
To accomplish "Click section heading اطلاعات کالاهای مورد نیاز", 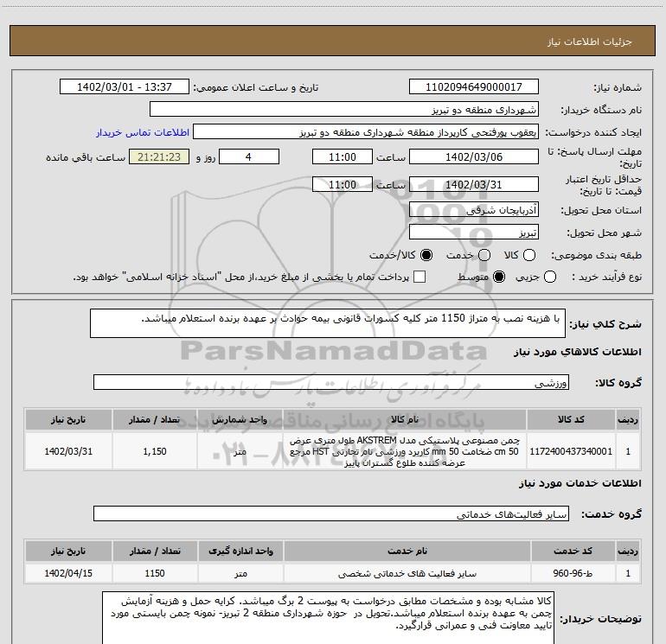I will [x=577, y=352].
